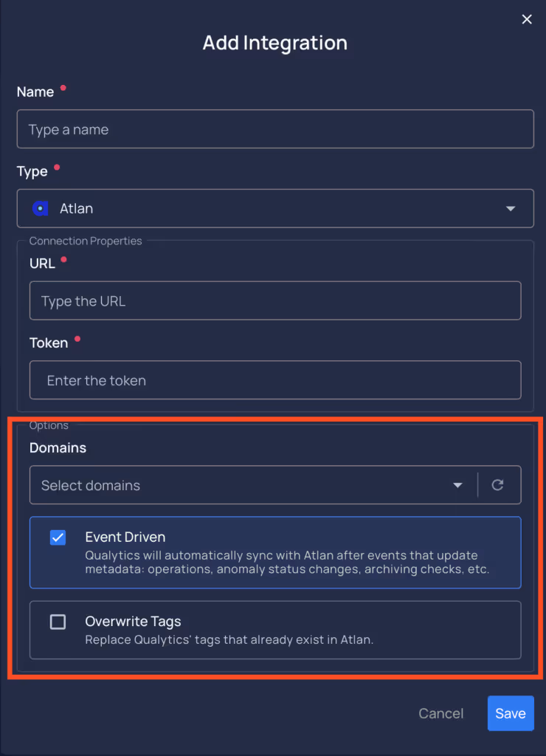
Task: Click the 'Replace Qualytics' tags' description
Action: (229, 640)
